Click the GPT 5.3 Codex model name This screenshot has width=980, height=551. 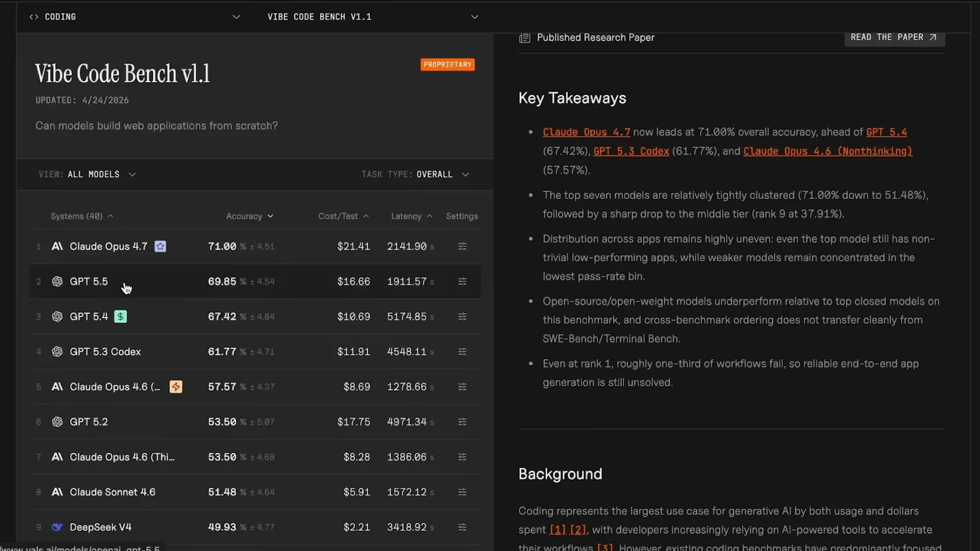click(105, 352)
